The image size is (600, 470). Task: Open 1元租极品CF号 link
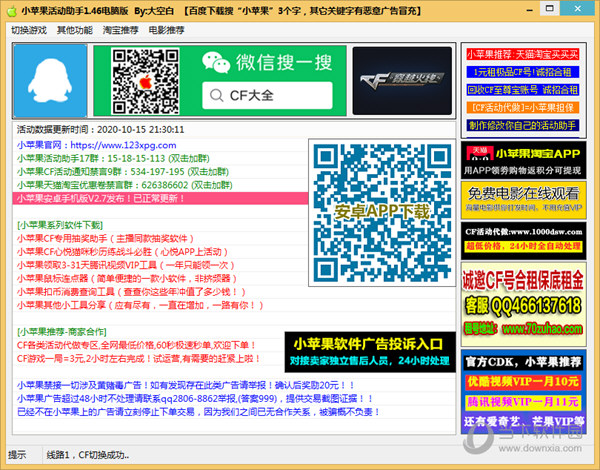[x=522, y=72]
